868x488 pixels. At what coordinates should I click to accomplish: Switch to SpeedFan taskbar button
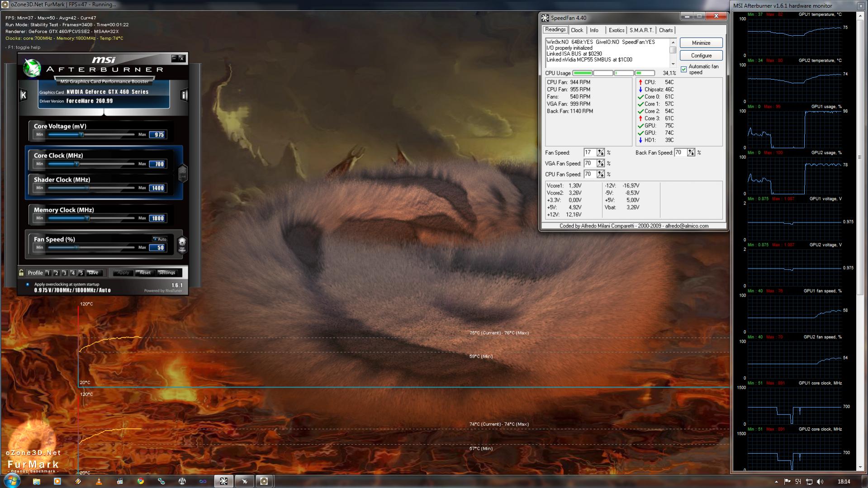pyautogui.click(x=223, y=481)
